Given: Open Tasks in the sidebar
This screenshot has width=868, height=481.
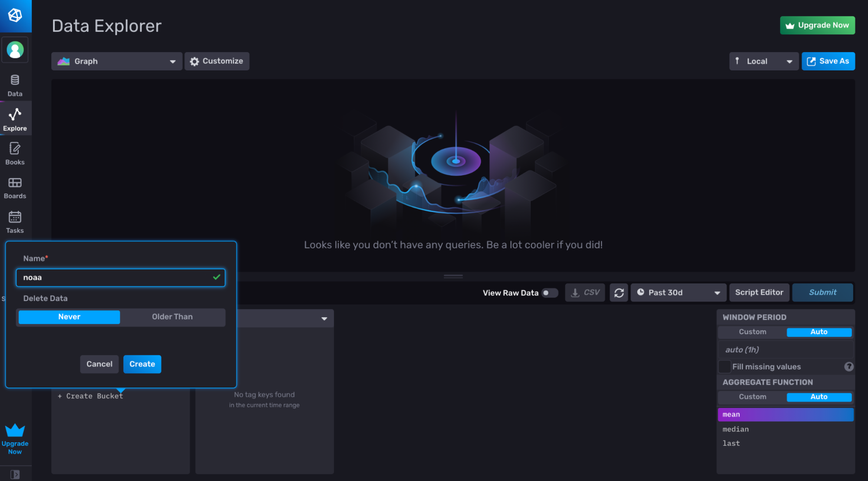Looking at the screenshot, I should (15, 222).
